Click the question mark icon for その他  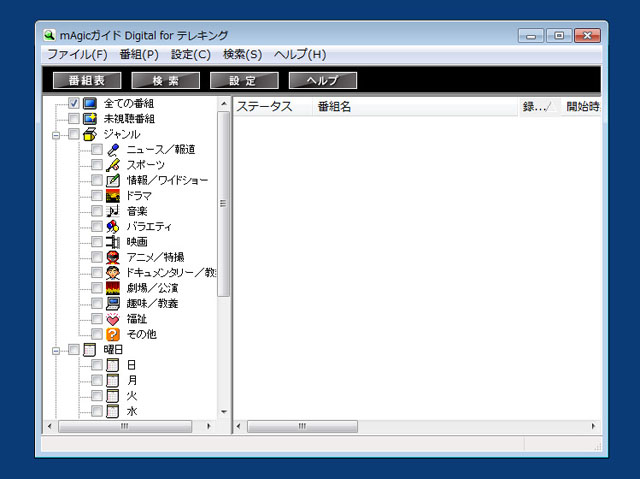pos(113,334)
